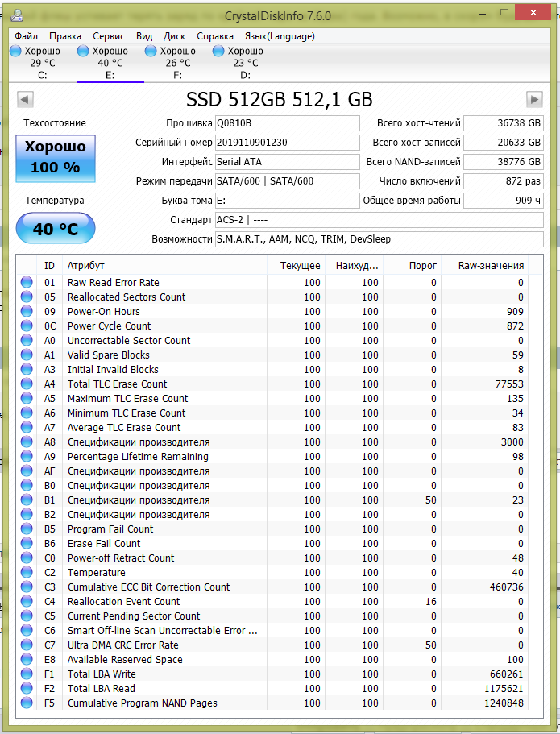Click status icon of Erase Fail Count
This screenshot has width=560, height=734.
[x=27, y=544]
